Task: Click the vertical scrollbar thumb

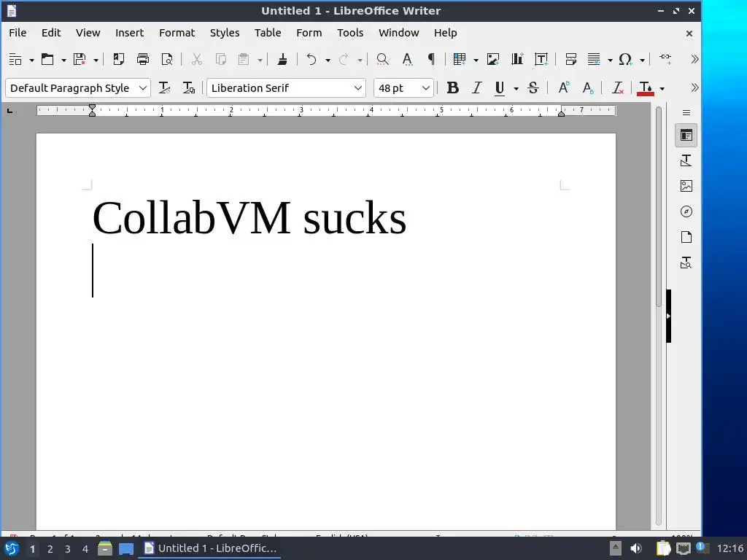Action: [x=659, y=206]
